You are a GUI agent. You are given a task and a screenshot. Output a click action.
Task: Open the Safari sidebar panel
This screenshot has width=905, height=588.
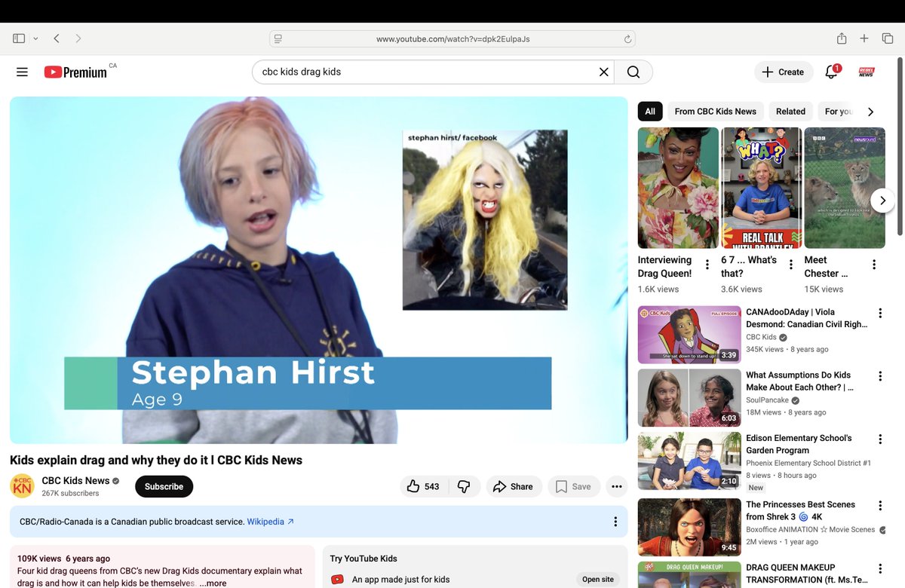point(19,38)
